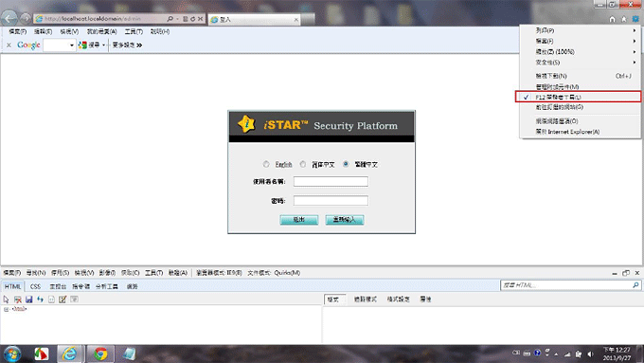Open the browser 檔案(F) menu
Viewport: 644px width, 363px height.
(18, 31)
